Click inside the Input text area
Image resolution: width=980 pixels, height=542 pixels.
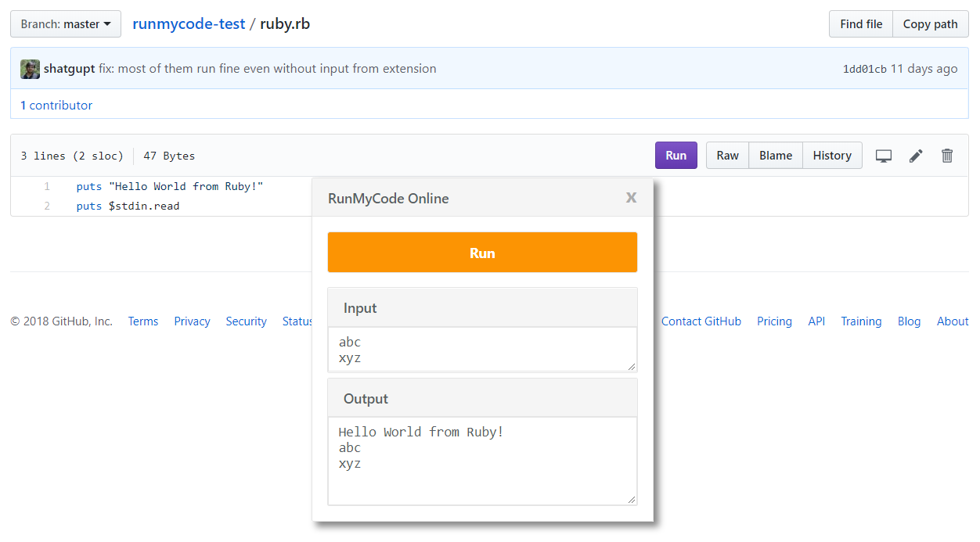pyautogui.click(x=482, y=349)
